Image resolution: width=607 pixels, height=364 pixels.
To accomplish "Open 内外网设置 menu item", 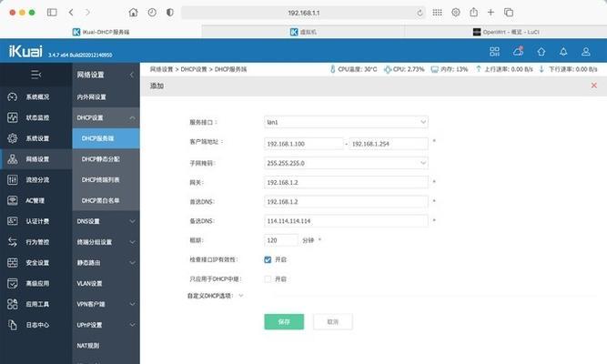I will pos(106,96).
